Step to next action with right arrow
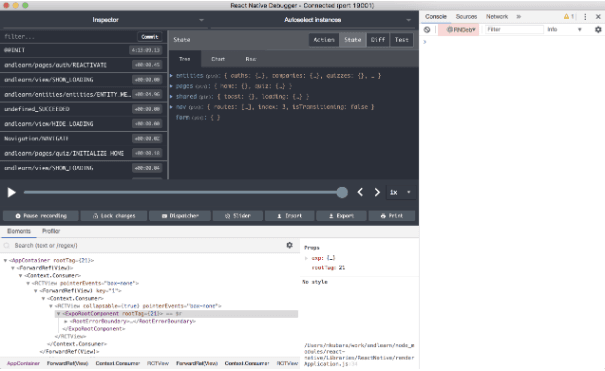 [377, 192]
